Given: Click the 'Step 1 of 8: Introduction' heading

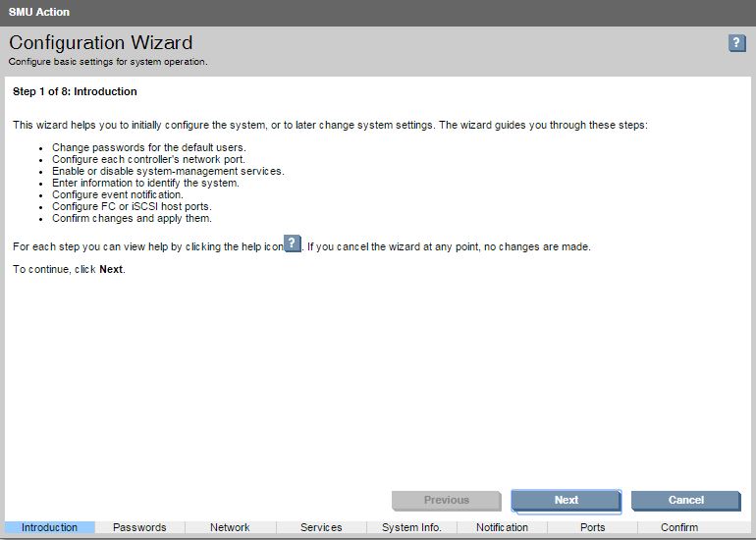Looking at the screenshot, I should click(75, 92).
